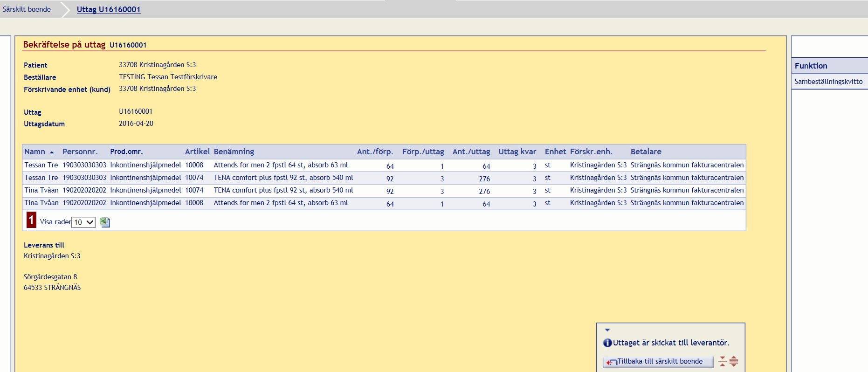The image size is (868, 372).
Task: Open the Visa rader rows dropdown
Action: [83, 222]
